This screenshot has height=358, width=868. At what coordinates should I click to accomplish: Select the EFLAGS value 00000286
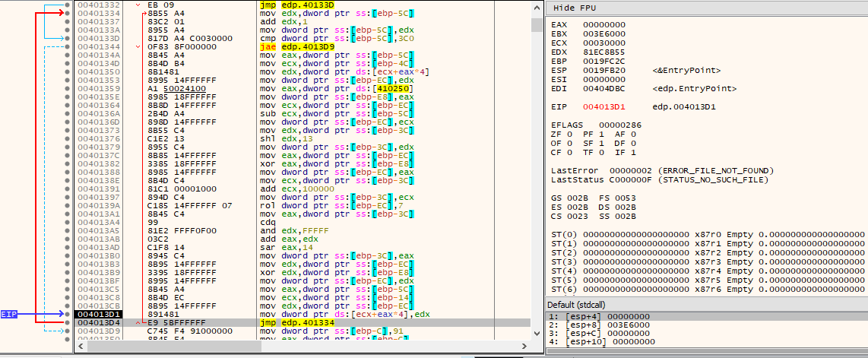pyautogui.click(x=620, y=125)
